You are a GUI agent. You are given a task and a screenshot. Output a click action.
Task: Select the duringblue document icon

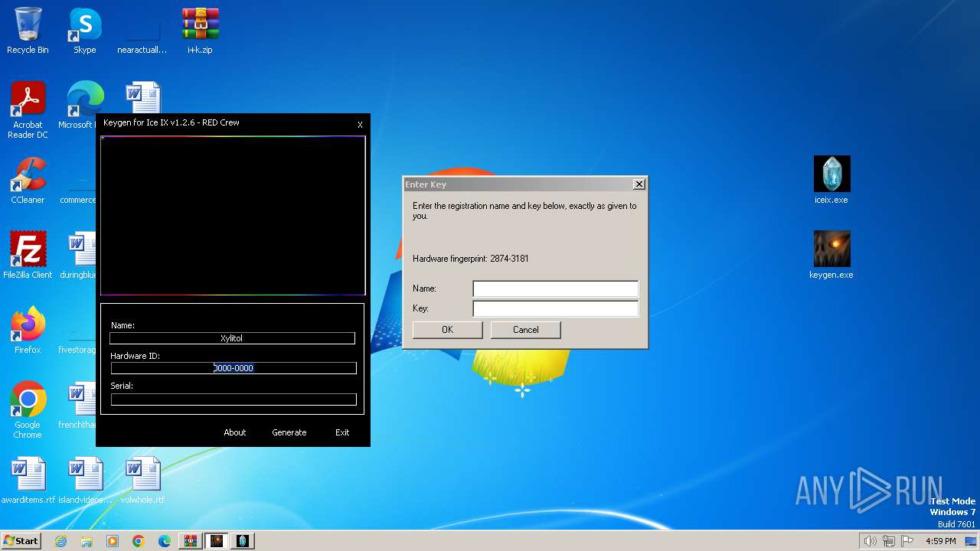tap(77, 255)
